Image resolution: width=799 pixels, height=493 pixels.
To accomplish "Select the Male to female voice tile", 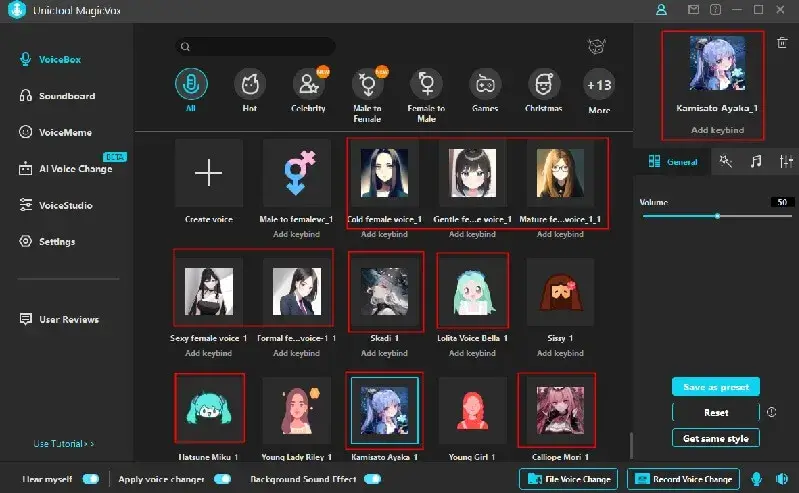I will pyautogui.click(x=297, y=173).
